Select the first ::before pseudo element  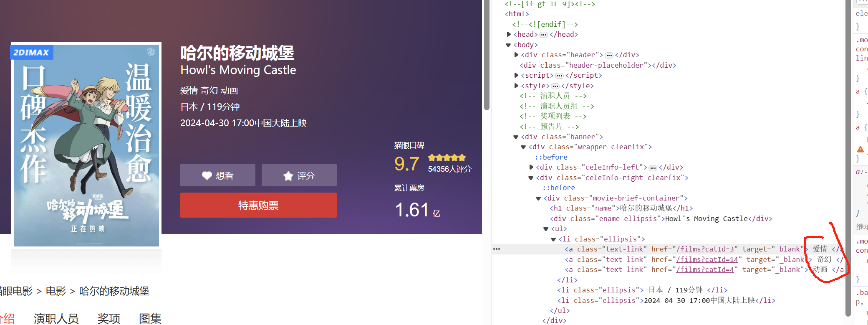tap(551, 157)
